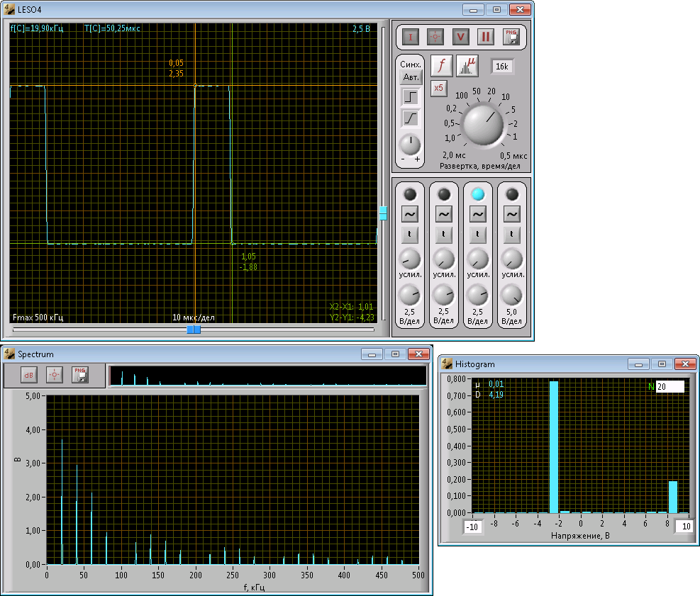Click first channel 'усилил.' gain knob

click(410, 259)
